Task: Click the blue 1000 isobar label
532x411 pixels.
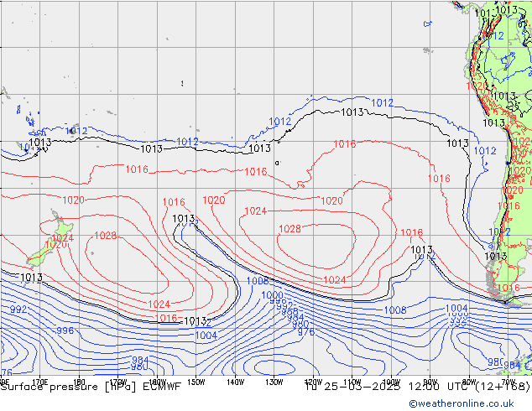Action: click(x=272, y=294)
